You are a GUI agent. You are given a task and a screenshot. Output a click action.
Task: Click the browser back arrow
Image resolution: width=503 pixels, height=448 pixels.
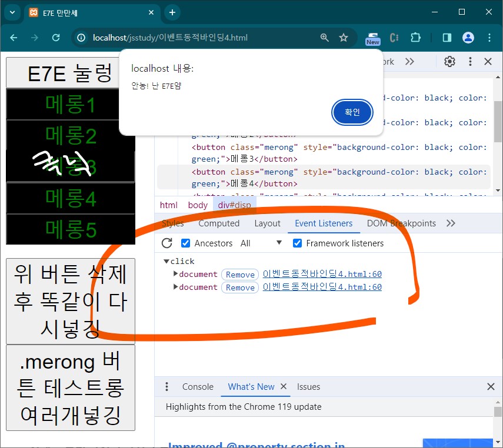coord(14,38)
